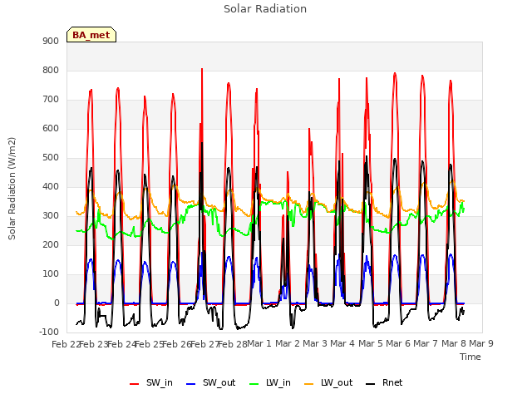
Task: Click the LW_out orange legend swatch
Action: (309, 384)
